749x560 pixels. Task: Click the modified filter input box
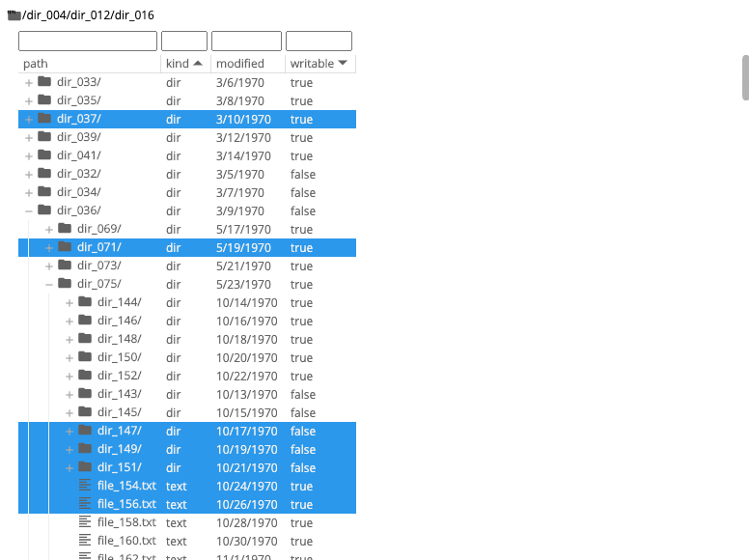coord(246,42)
